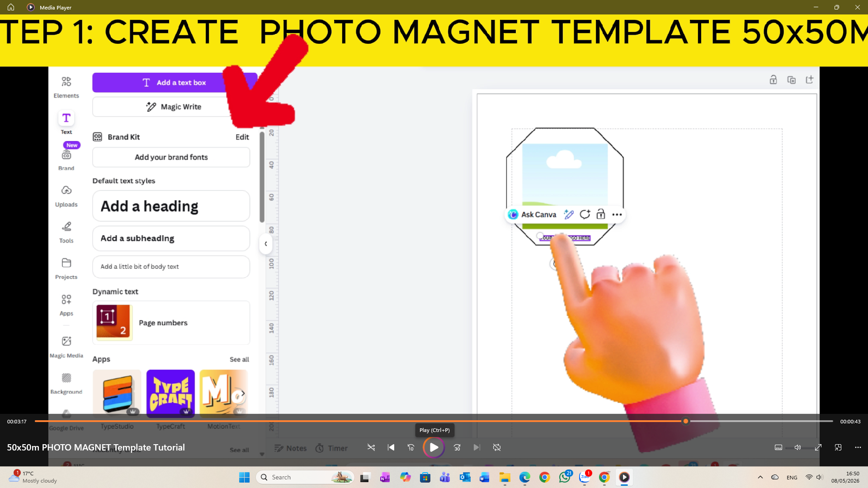Click the Ask Canva button
Viewport: 868px width, 488px height.
532,215
